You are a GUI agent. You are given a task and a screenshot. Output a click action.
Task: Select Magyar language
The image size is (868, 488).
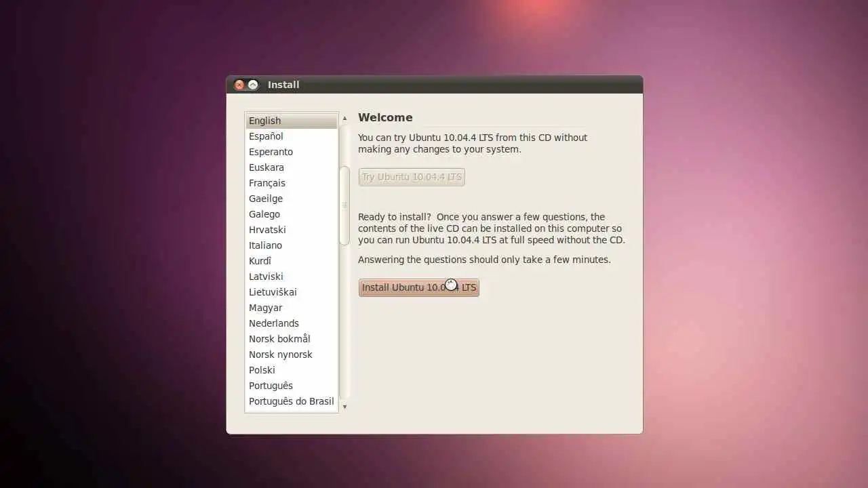coord(292,308)
